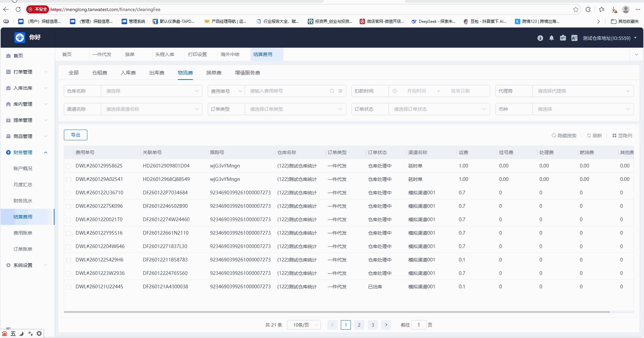Go to page 2 in pagination
The width and height of the screenshot is (644, 338).
click(x=359, y=325)
